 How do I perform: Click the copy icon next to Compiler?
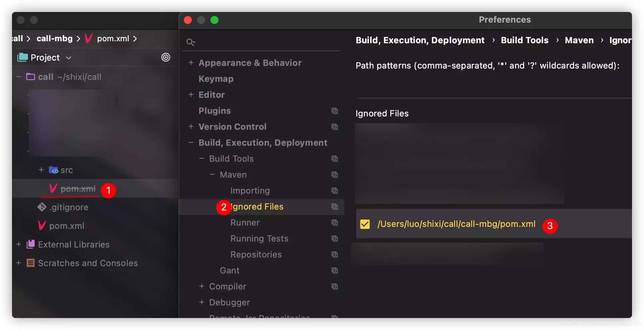point(335,286)
